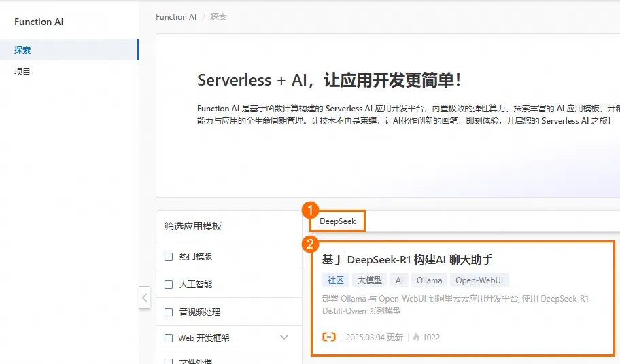620x364 pixels.
Task: Click the 2025.03.04 更新 date text
Action: pos(375,337)
